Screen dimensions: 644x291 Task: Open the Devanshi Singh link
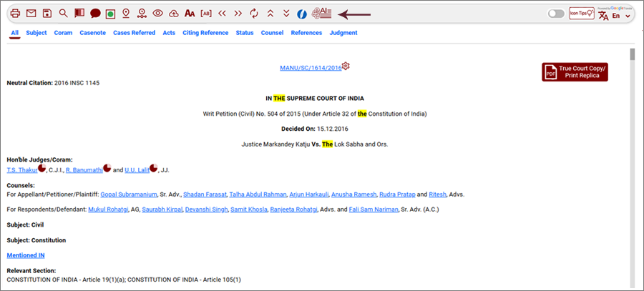click(207, 209)
